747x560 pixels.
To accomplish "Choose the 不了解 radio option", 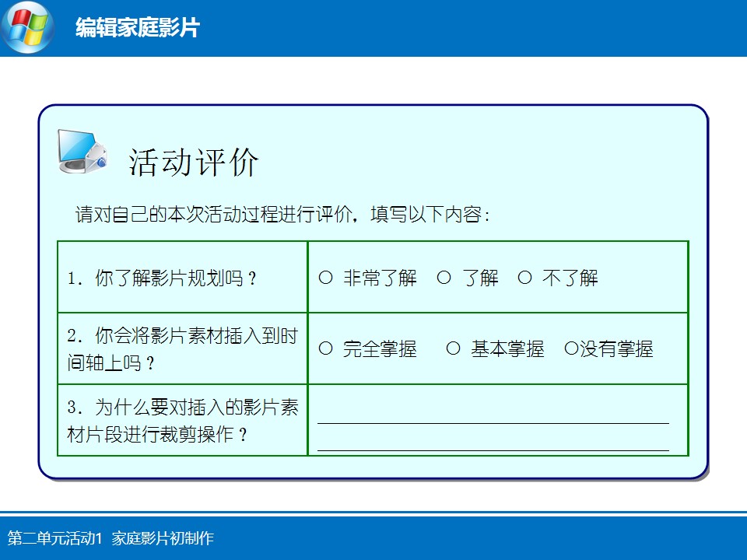I will coord(524,277).
